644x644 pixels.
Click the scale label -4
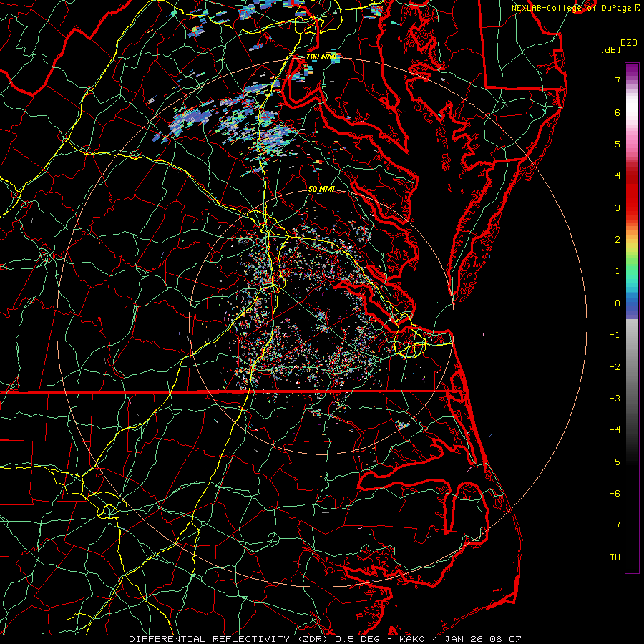pyautogui.click(x=615, y=430)
